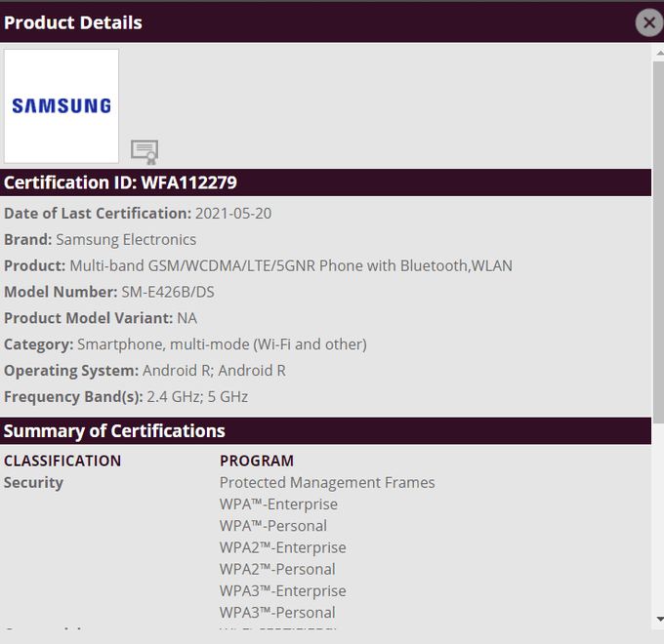Click the Samsung logo thumbnail

[x=62, y=105]
